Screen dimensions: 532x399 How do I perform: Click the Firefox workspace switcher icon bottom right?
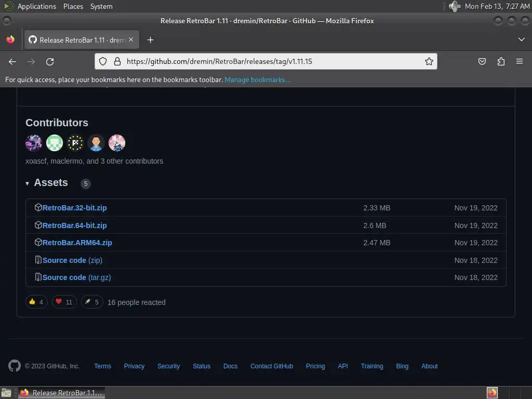[492, 393]
